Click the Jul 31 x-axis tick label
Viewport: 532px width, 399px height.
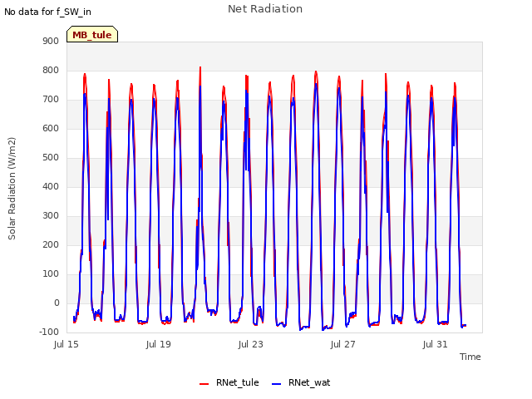point(435,344)
